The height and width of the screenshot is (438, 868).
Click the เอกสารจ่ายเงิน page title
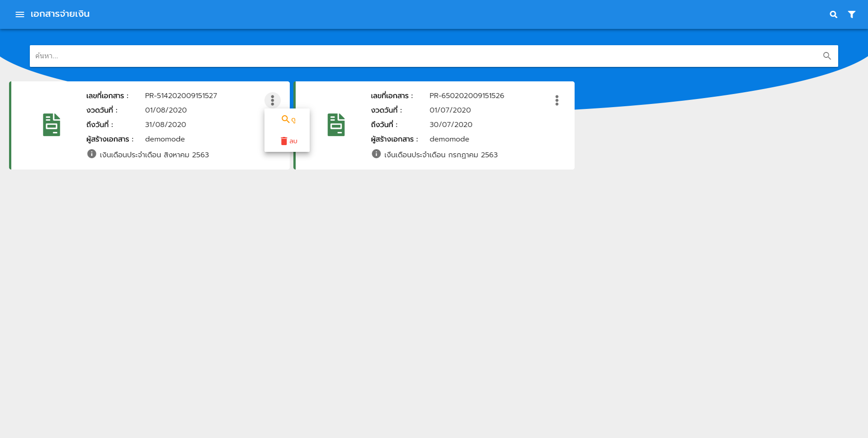click(60, 14)
